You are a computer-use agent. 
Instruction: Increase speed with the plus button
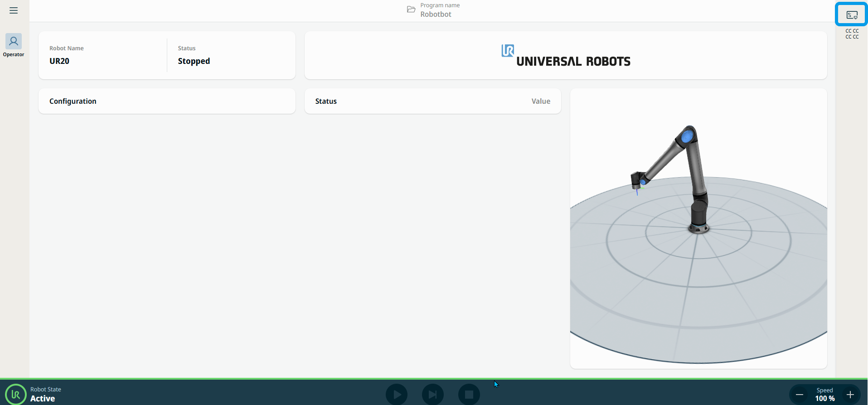pos(850,395)
